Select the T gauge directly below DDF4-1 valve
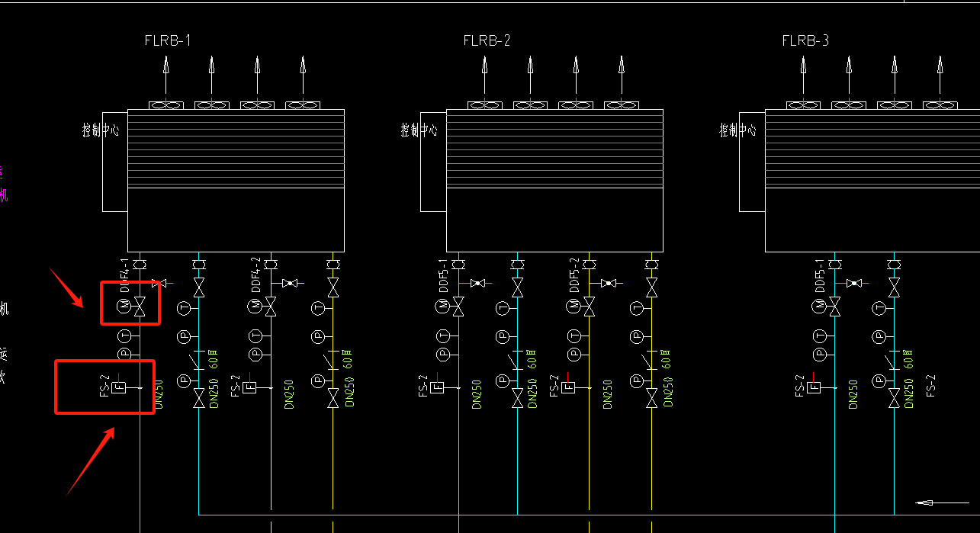The height and width of the screenshot is (533, 980). (125, 336)
